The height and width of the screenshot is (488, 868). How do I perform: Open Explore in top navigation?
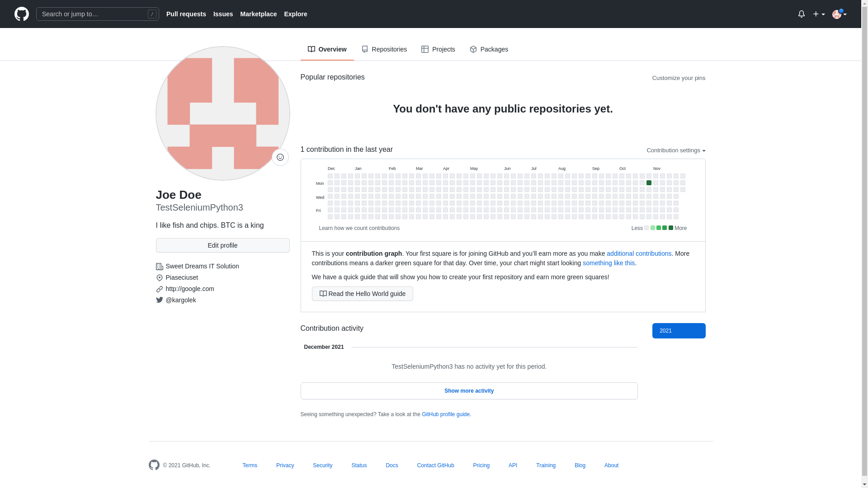click(x=296, y=14)
